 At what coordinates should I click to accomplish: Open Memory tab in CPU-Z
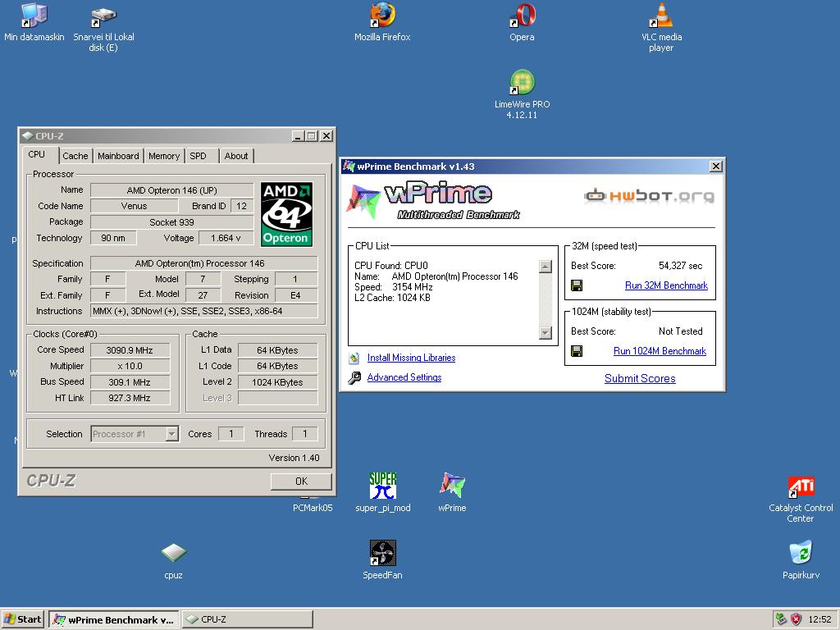click(164, 156)
